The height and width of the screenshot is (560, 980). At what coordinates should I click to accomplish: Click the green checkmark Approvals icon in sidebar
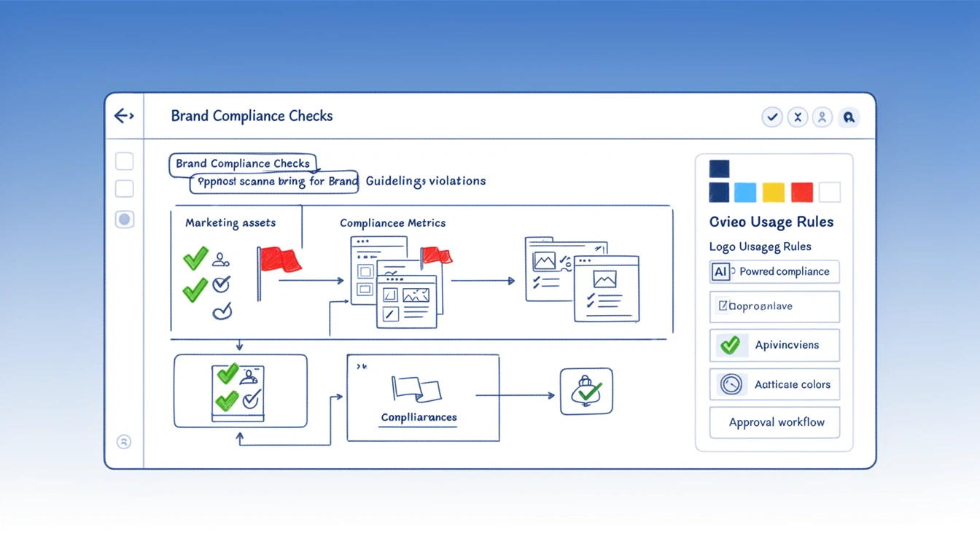coord(731,345)
